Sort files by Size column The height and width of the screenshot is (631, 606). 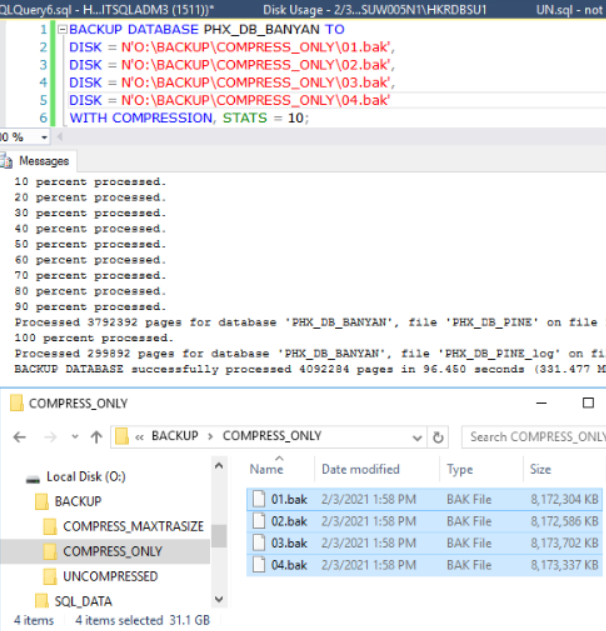coord(540,470)
